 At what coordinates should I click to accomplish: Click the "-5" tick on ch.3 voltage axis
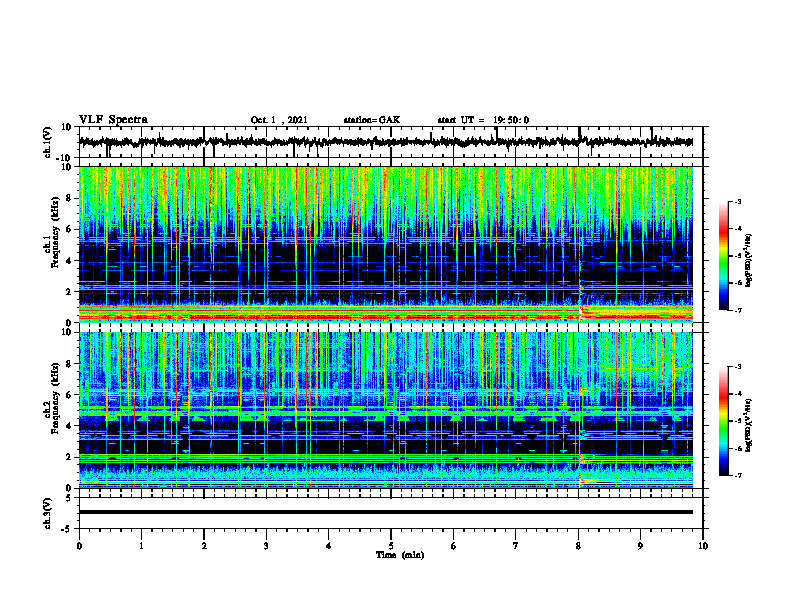pyautogui.click(x=67, y=529)
